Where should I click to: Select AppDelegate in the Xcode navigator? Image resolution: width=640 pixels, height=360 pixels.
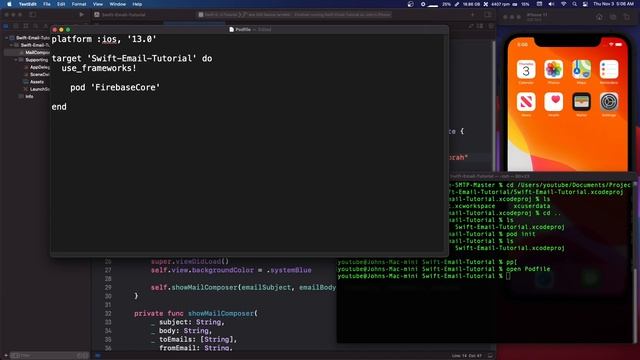point(39,67)
